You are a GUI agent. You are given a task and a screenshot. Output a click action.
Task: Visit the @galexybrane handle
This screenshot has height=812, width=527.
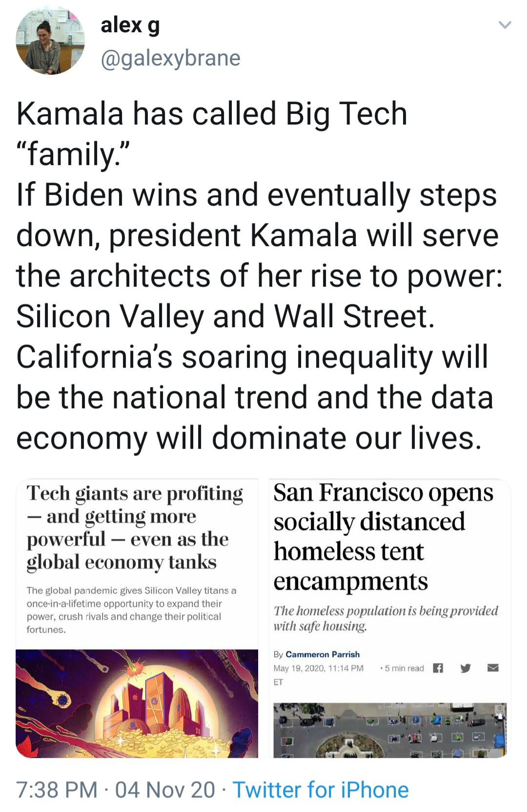coord(170,58)
